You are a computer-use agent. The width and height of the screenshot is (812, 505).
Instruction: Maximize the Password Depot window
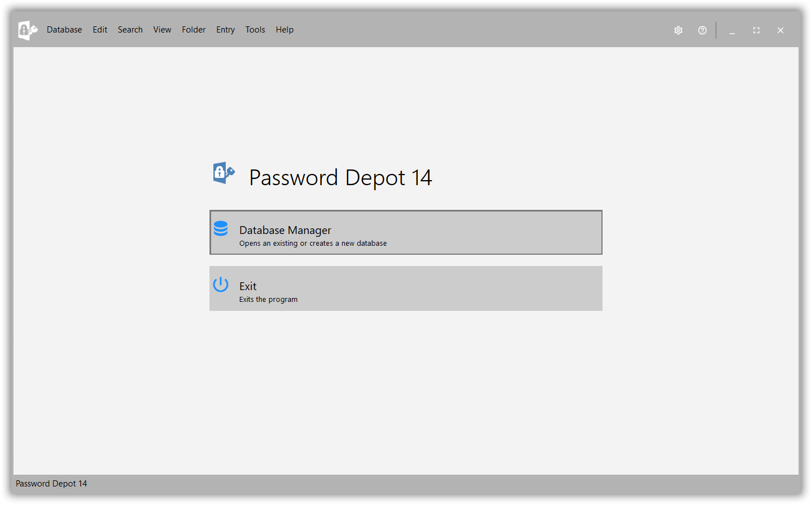[756, 30]
